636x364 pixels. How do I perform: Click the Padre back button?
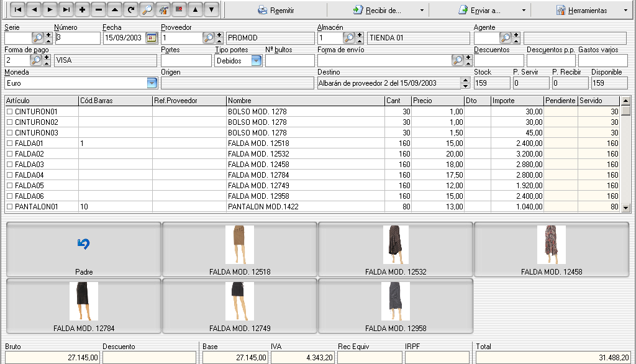tap(83, 249)
